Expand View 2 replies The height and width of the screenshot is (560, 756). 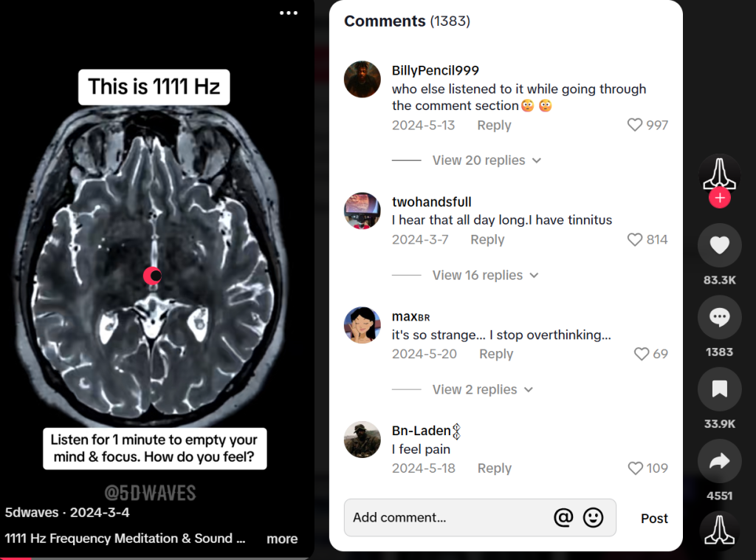[x=482, y=389]
